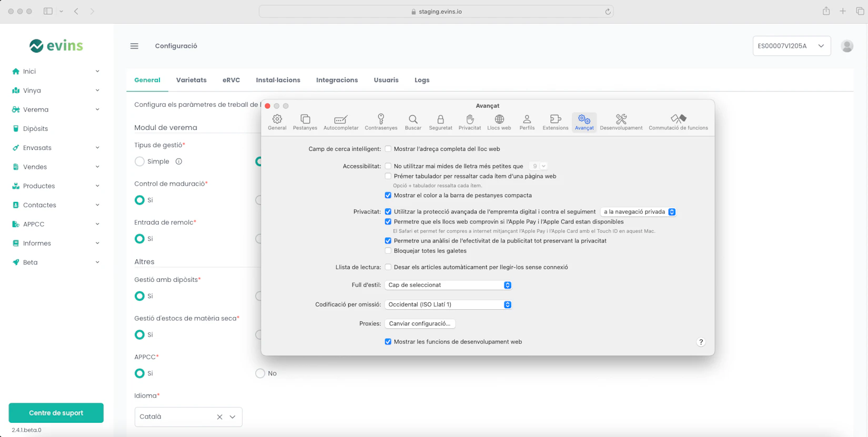
Task: Open the Seguretat lock icon
Action: [440, 122]
